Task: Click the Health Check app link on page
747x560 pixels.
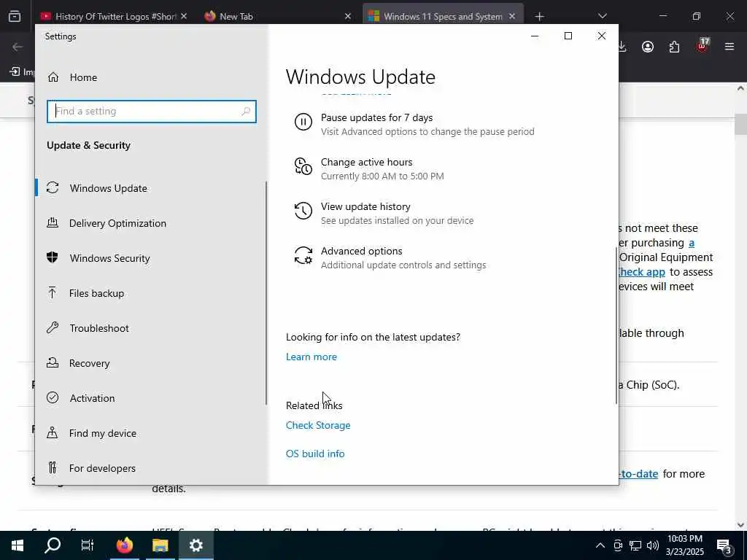Action: (642, 272)
